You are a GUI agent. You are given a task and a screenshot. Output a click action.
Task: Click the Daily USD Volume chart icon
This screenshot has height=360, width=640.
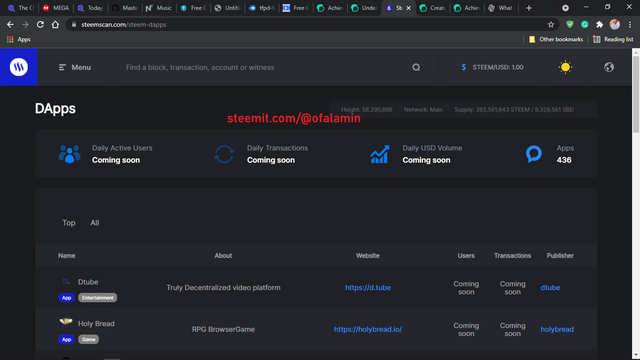[380, 154]
